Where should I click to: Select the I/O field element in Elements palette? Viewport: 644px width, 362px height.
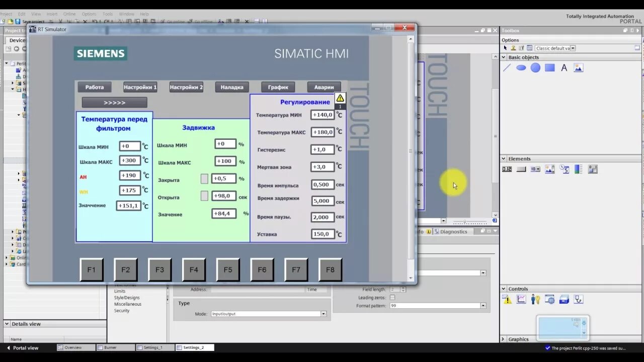tap(506, 168)
